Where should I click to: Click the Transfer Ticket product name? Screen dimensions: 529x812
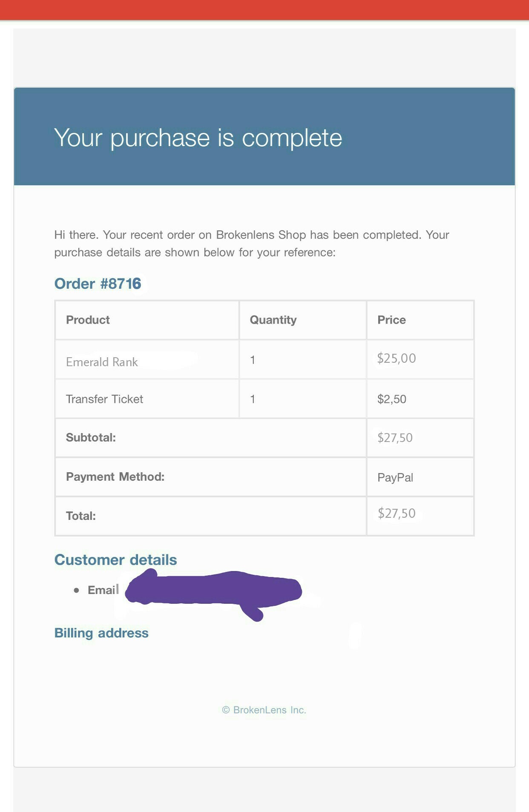pos(104,399)
